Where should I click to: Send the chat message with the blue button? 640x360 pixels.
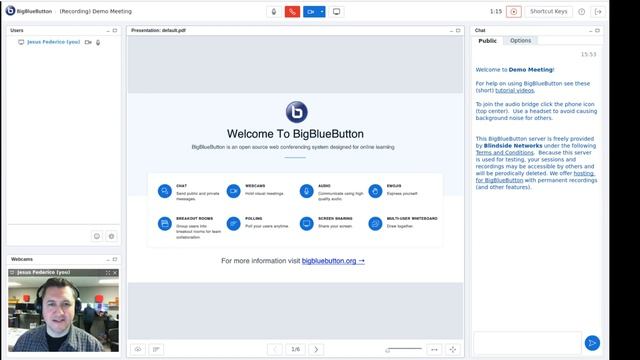pyautogui.click(x=592, y=343)
